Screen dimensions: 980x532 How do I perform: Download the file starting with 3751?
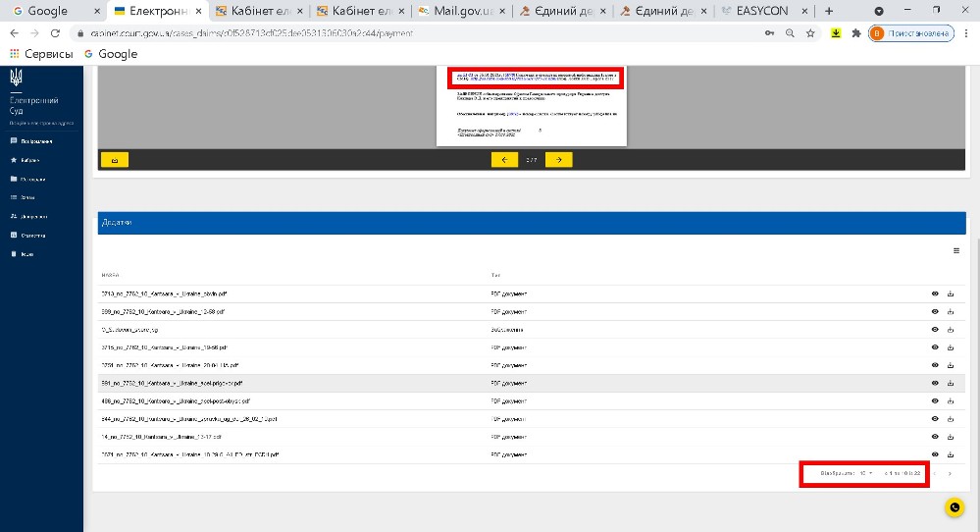tap(951, 365)
